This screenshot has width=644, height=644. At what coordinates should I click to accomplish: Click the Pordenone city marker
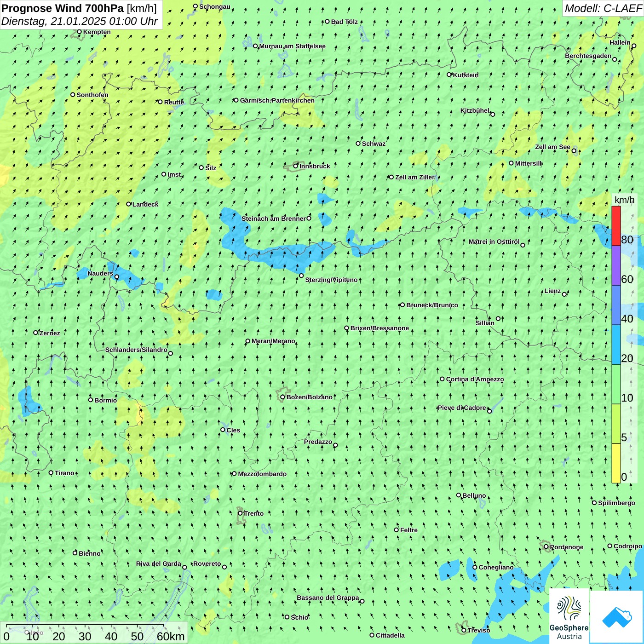pos(546,547)
